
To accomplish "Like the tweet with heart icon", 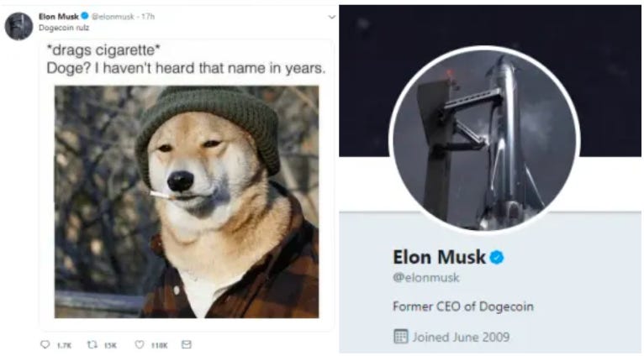I will (140, 344).
